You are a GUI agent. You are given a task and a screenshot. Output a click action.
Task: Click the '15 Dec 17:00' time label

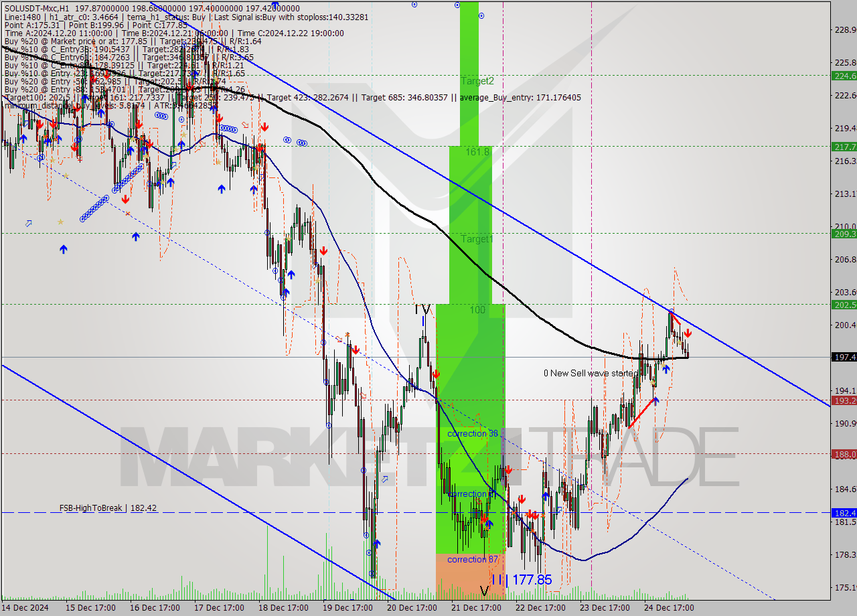pos(90,607)
